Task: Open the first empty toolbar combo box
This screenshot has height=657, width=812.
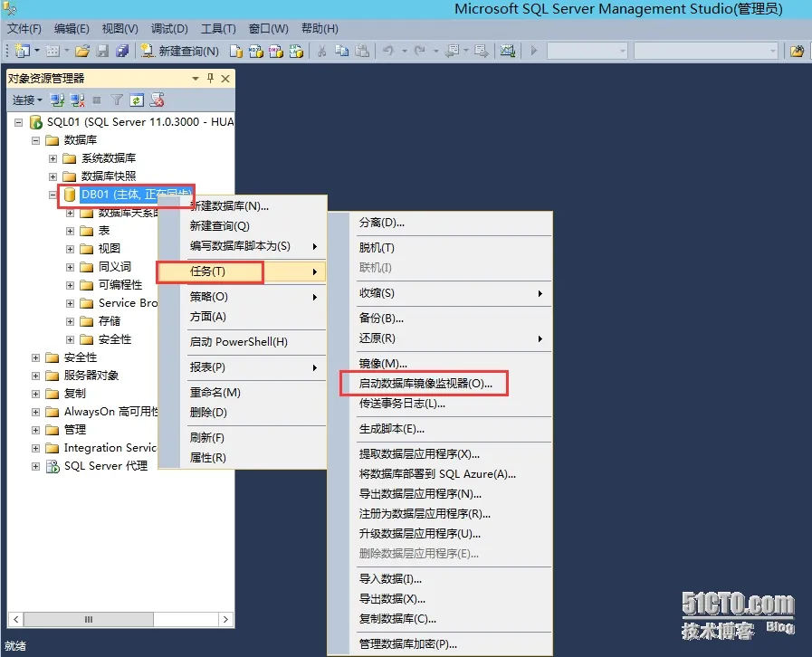Action: [x=588, y=51]
